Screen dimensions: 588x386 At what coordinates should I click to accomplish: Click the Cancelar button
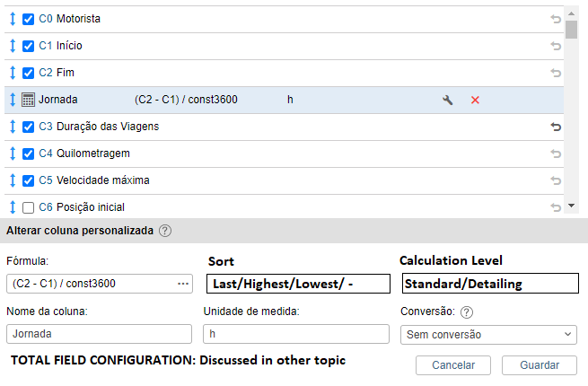click(x=452, y=365)
